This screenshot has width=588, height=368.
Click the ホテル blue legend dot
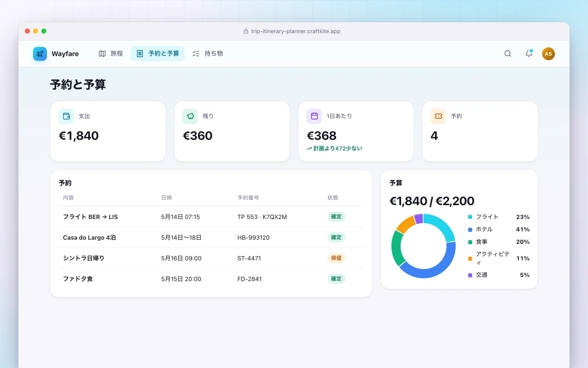pos(470,229)
